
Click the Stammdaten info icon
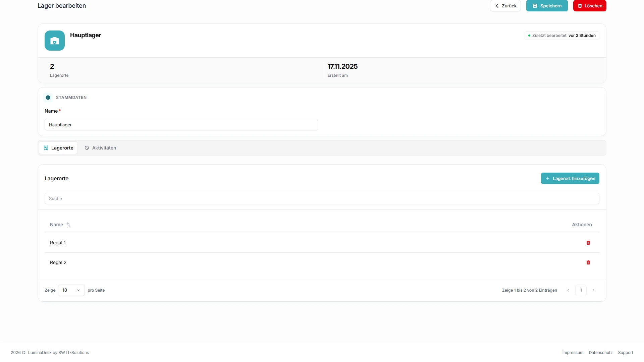click(48, 98)
